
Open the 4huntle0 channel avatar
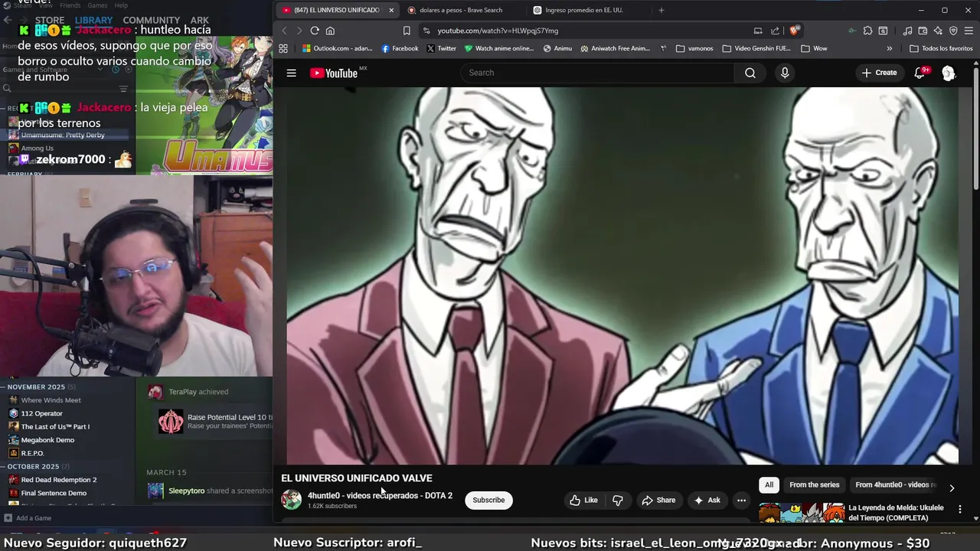[292, 500]
